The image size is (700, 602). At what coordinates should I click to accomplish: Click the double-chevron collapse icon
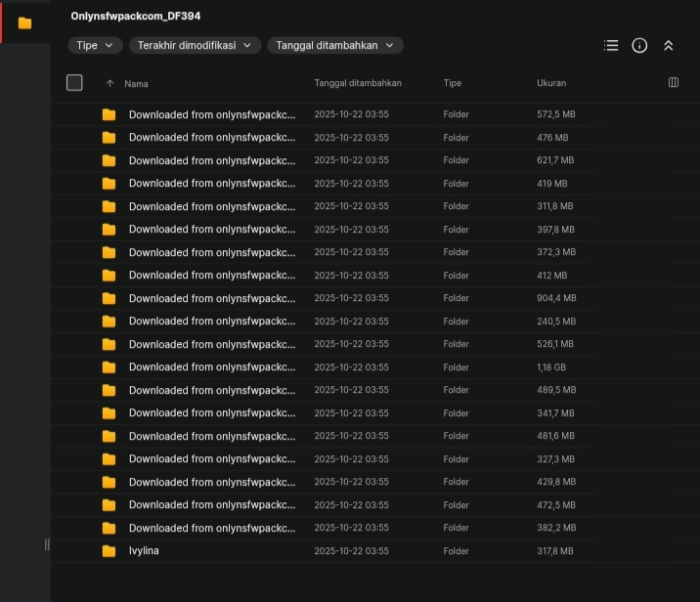[669, 45]
